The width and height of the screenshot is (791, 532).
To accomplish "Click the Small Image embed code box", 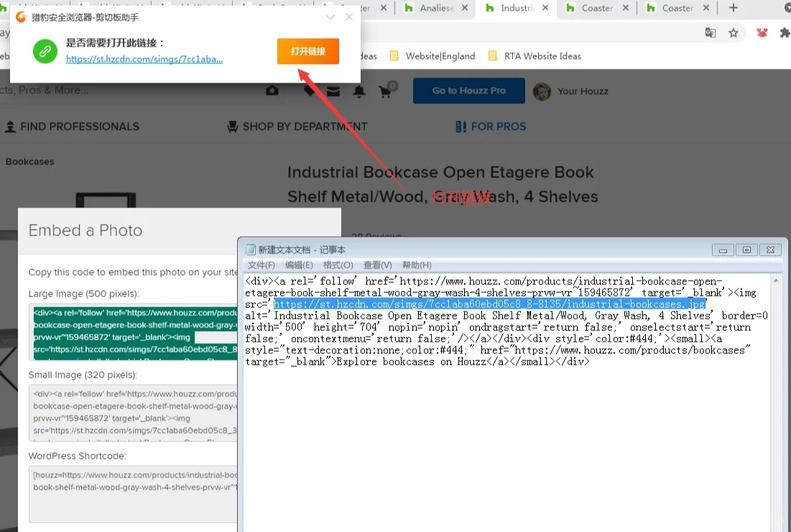I will 133,413.
